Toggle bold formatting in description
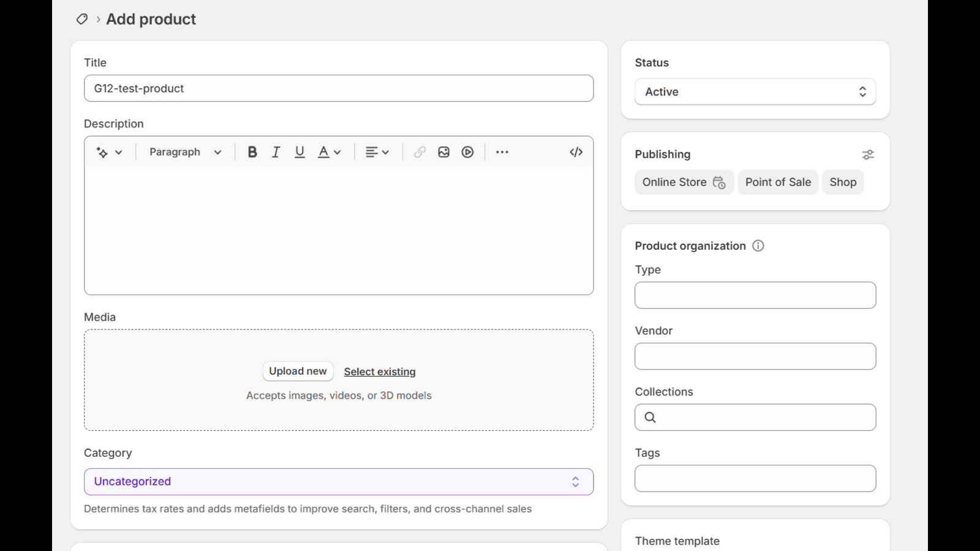This screenshot has height=551, width=980. tap(252, 152)
